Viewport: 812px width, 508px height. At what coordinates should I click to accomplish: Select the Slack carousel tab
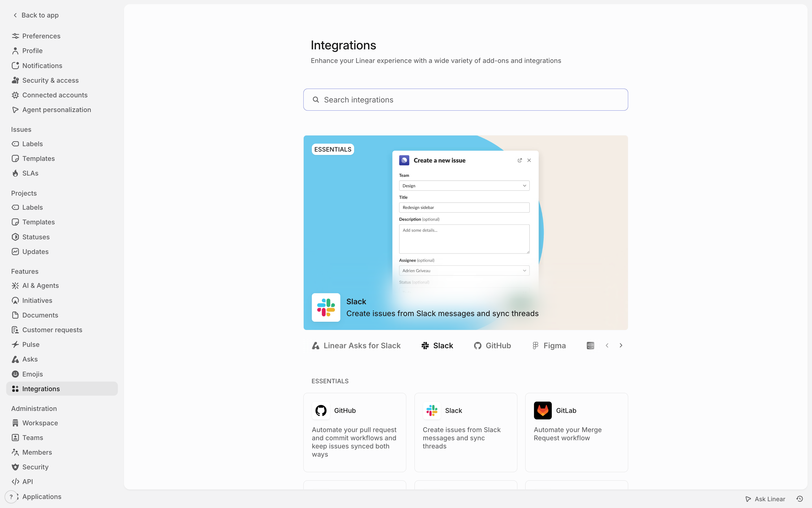(x=437, y=346)
